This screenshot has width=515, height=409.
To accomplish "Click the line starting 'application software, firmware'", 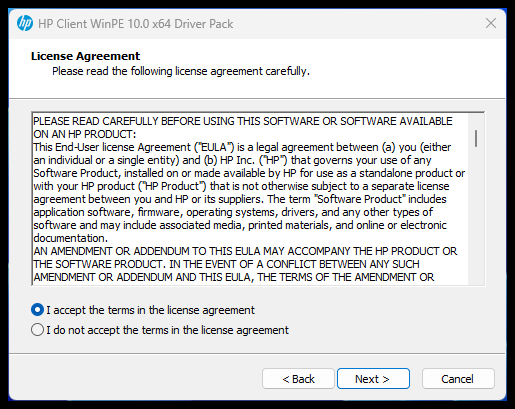I will click(x=233, y=212).
